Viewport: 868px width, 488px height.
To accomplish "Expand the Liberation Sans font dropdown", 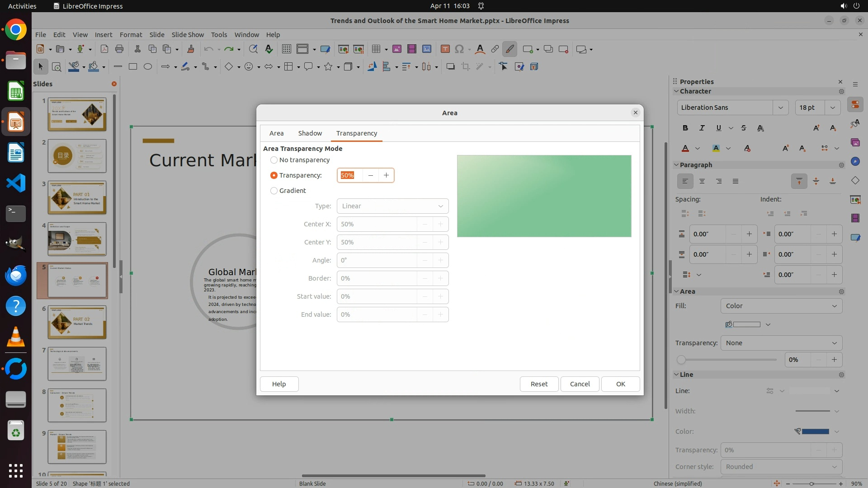I will (780, 108).
